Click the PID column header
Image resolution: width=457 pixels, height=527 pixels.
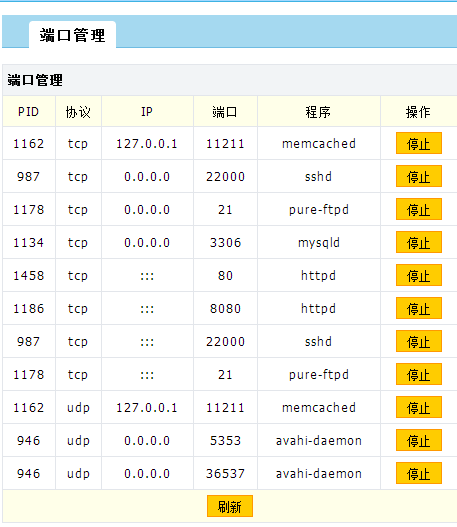pos(29,112)
